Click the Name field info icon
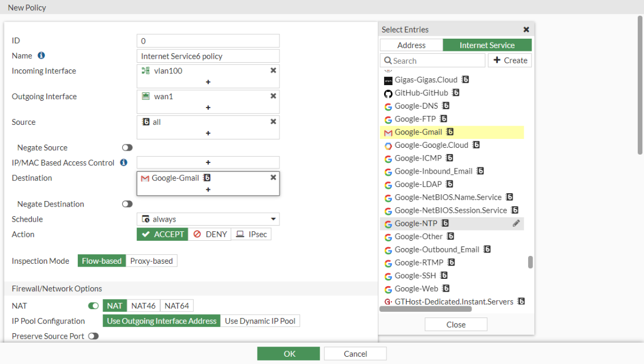The height and width of the screenshot is (364, 644). [41, 55]
